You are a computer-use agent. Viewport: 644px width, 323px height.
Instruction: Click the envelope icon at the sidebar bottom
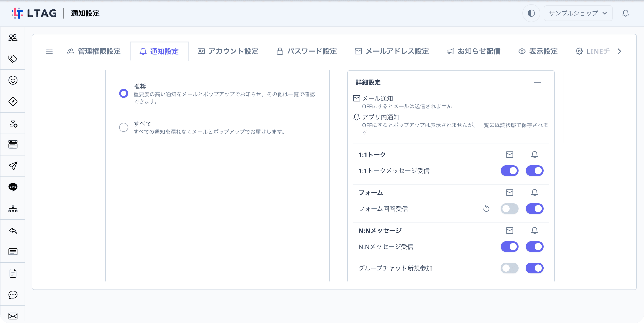click(x=13, y=316)
